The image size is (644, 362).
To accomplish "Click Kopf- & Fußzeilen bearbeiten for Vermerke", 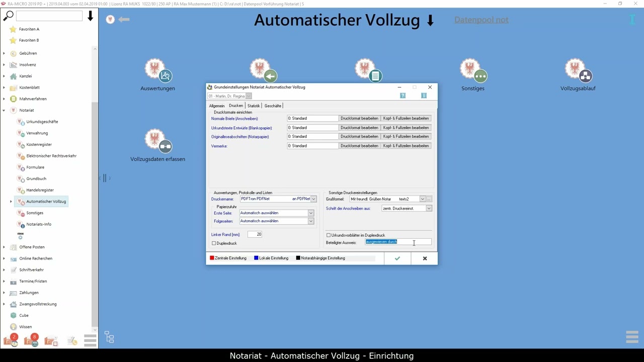I will 406,146.
